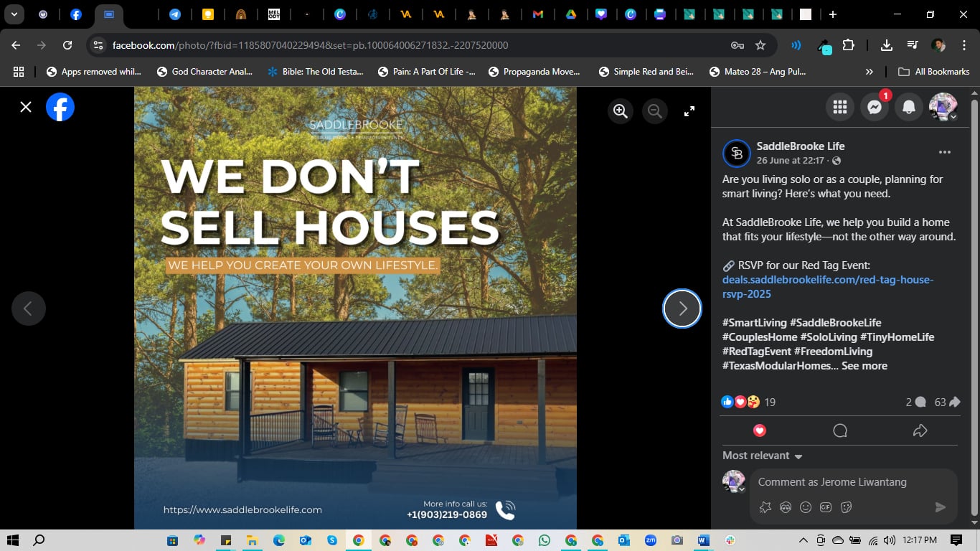Switch to the Gmail tab
The width and height of the screenshot is (980, 551).
coord(538,14)
